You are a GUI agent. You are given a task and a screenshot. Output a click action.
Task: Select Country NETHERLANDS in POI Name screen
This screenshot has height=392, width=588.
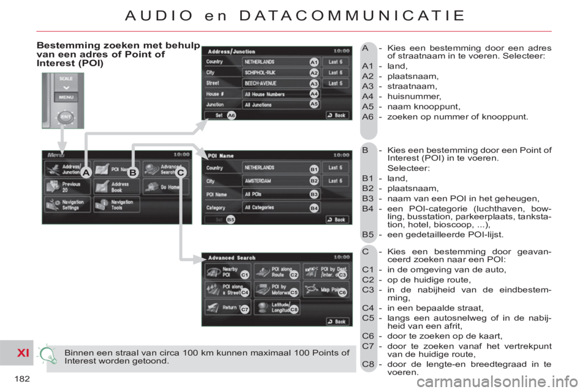point(281,168)
